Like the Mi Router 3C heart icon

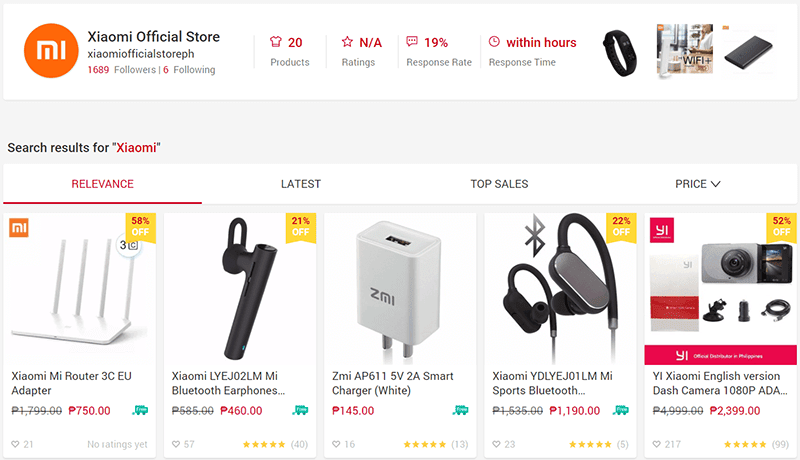point(15,444)
